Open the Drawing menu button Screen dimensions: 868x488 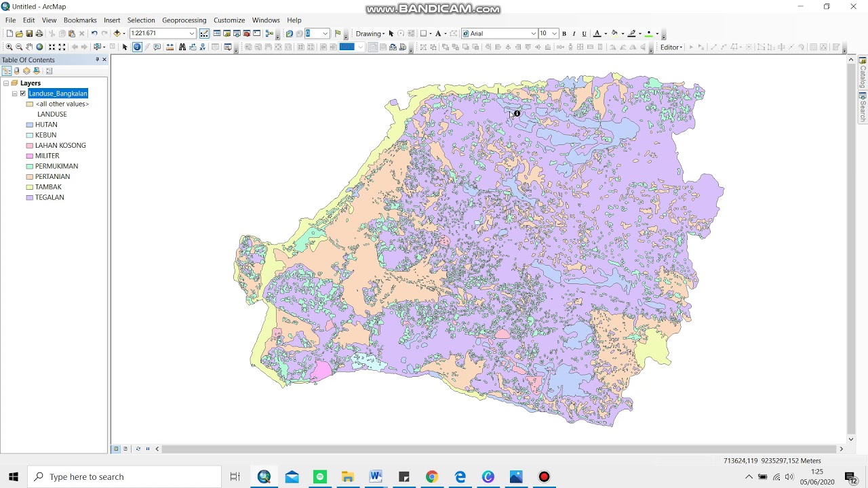(x=370, y=33)
